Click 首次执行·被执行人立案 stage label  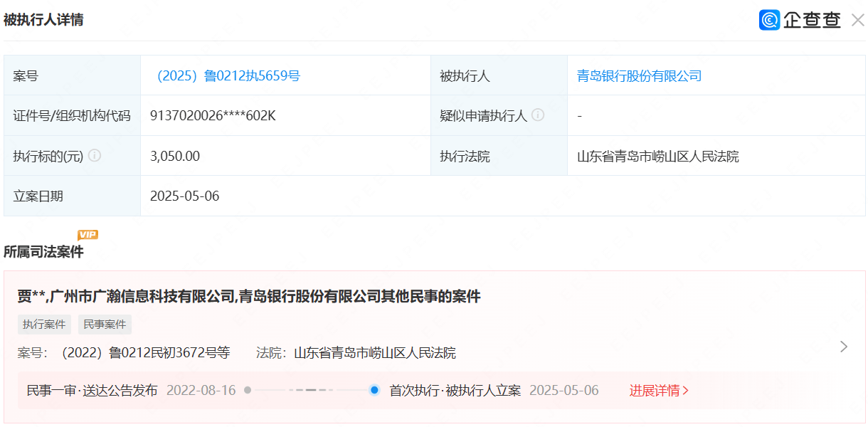click(x=455, y=390)
